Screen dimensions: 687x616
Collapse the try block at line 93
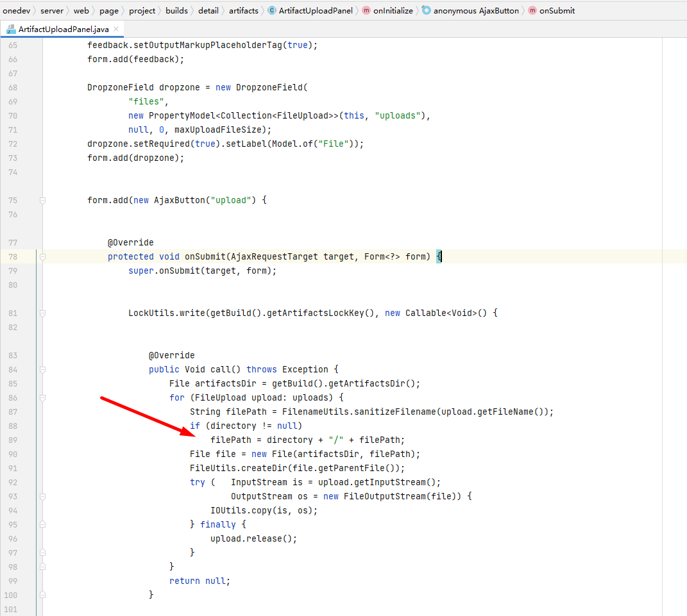42,496
